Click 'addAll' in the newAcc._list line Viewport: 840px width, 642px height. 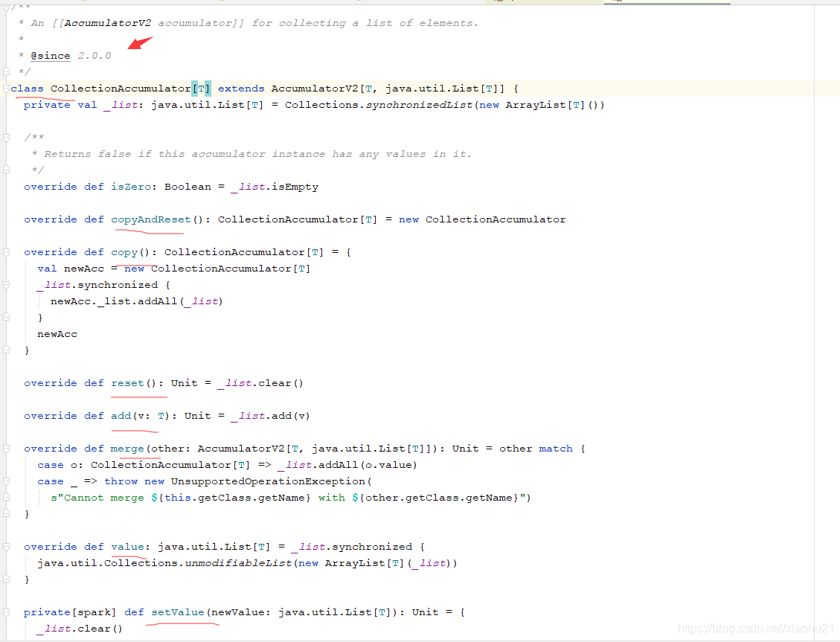click(158, 301)
